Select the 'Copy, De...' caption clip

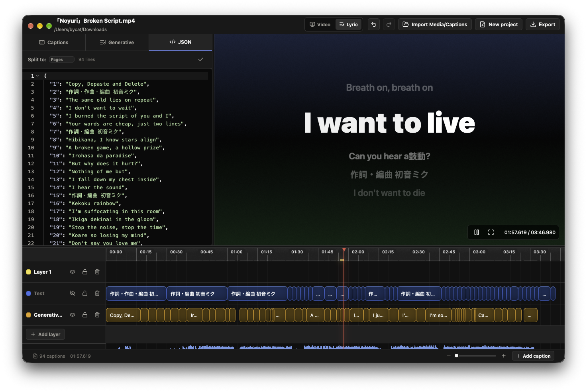[123, 315]
